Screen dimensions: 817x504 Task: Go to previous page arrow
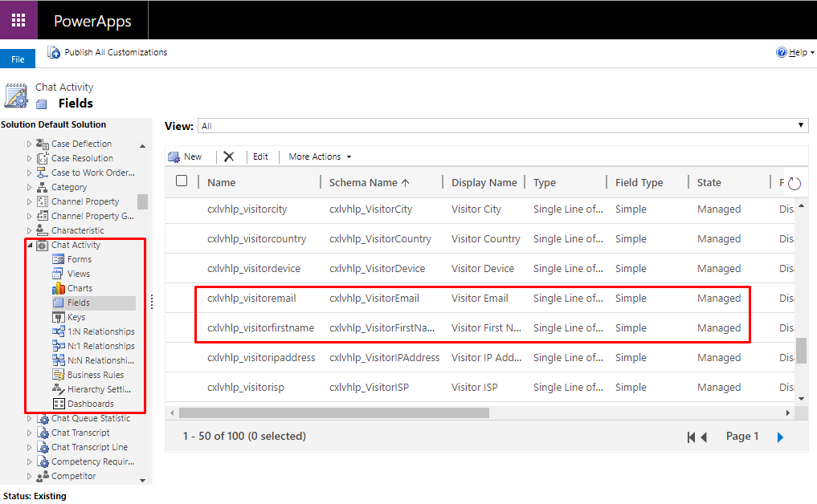tap(704, 437)
